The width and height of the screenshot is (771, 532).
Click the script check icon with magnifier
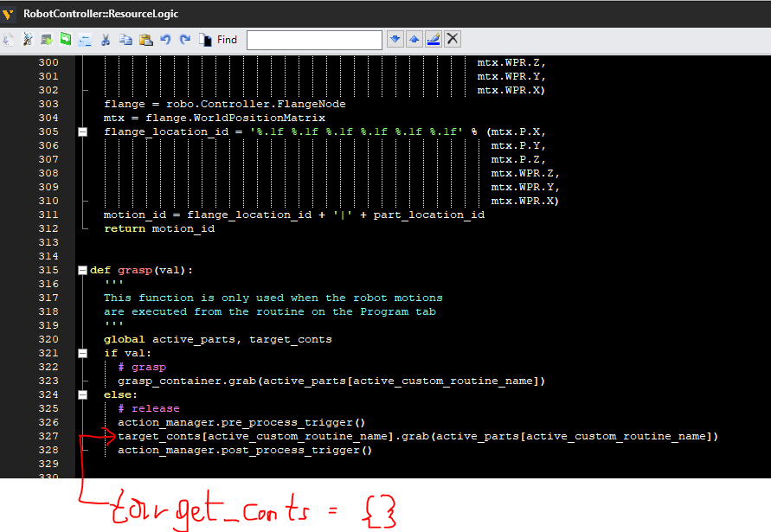click(28, 39)
